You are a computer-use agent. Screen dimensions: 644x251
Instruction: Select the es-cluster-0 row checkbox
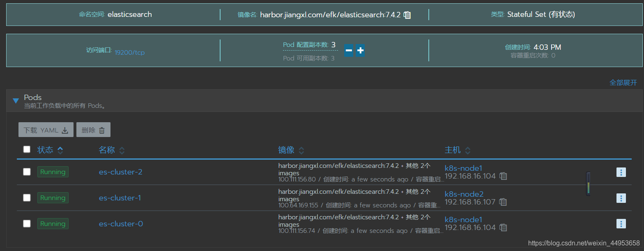click(27, 224)
